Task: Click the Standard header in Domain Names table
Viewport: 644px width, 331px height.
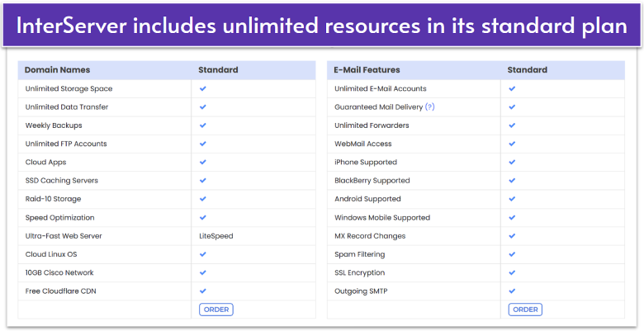Action: click(x=218, y=70)
